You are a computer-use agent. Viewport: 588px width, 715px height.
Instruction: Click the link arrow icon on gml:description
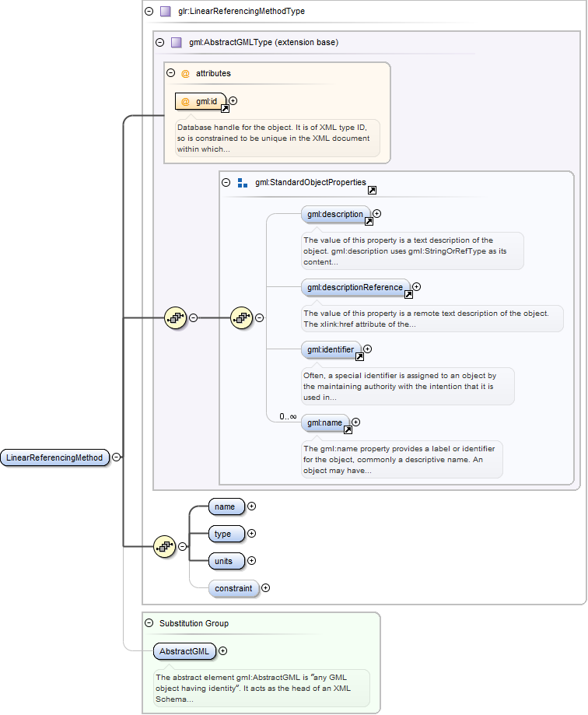(369, 222)
